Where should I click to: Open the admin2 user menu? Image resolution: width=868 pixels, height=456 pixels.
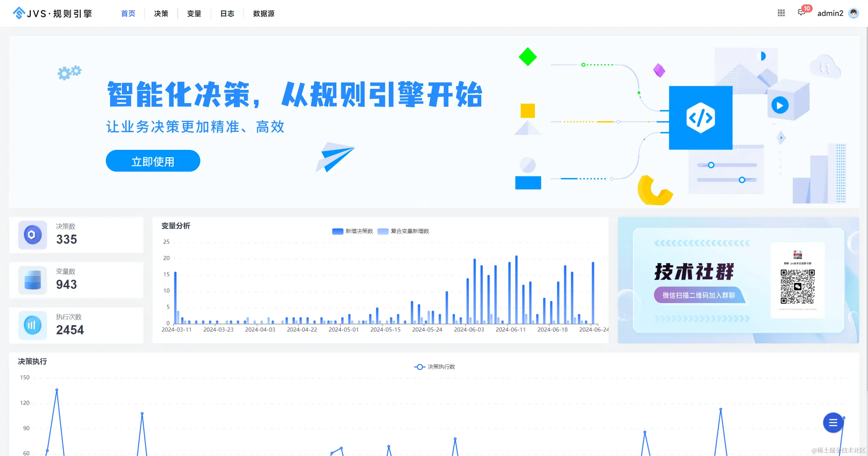830,13
